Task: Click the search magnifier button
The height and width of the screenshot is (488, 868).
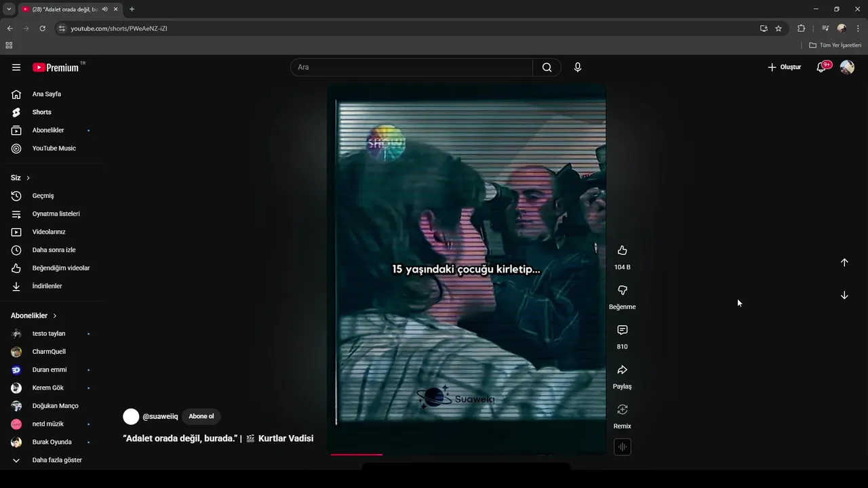Action: pos(547,67)
